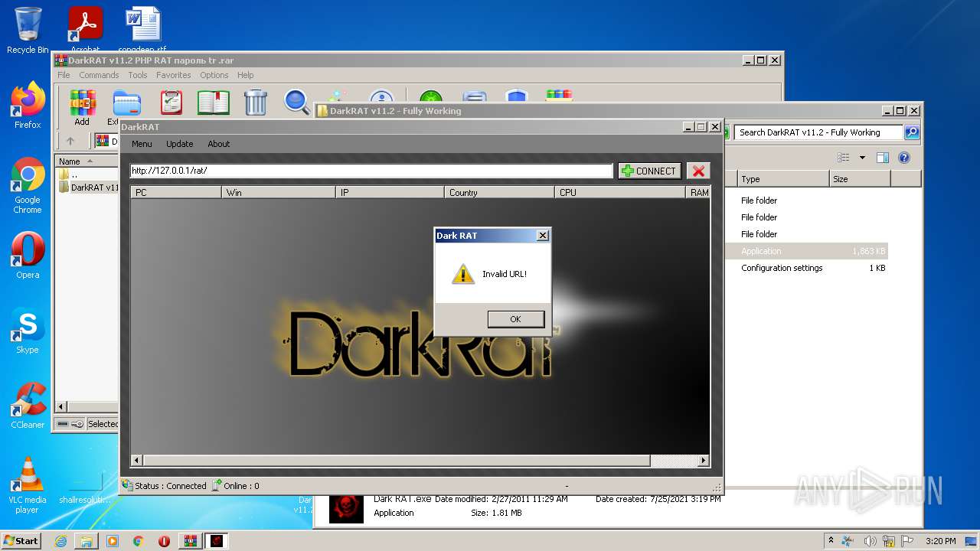The image size is (980, 551).
Task: Click the Online : 0 status icon
Action: coord(217,485)
